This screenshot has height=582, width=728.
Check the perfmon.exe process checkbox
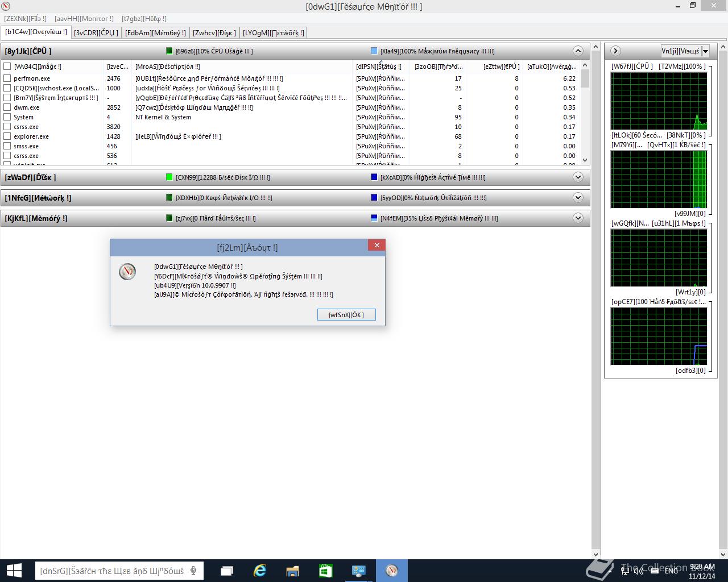pos(7,78)
